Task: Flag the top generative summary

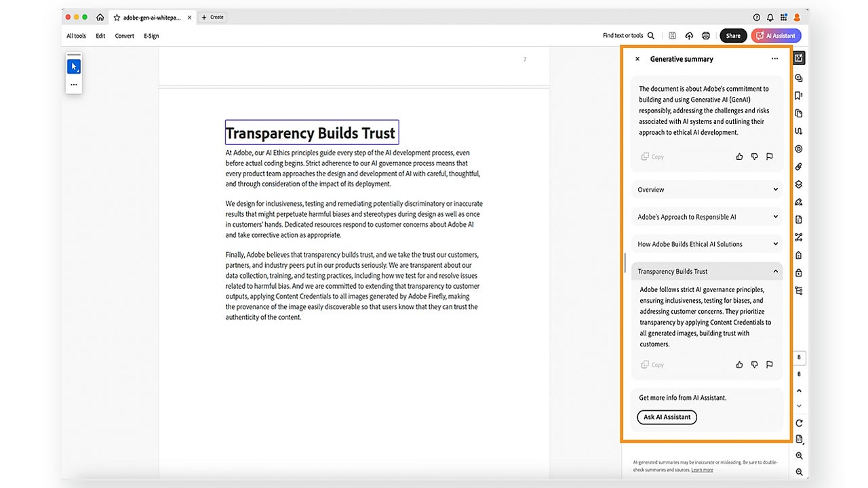Action: [x=770, y=157]
